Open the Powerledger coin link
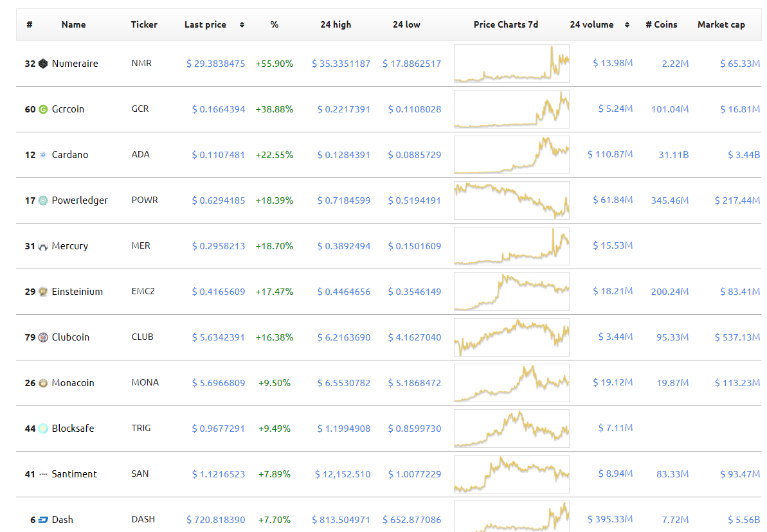 pos(80,200)
